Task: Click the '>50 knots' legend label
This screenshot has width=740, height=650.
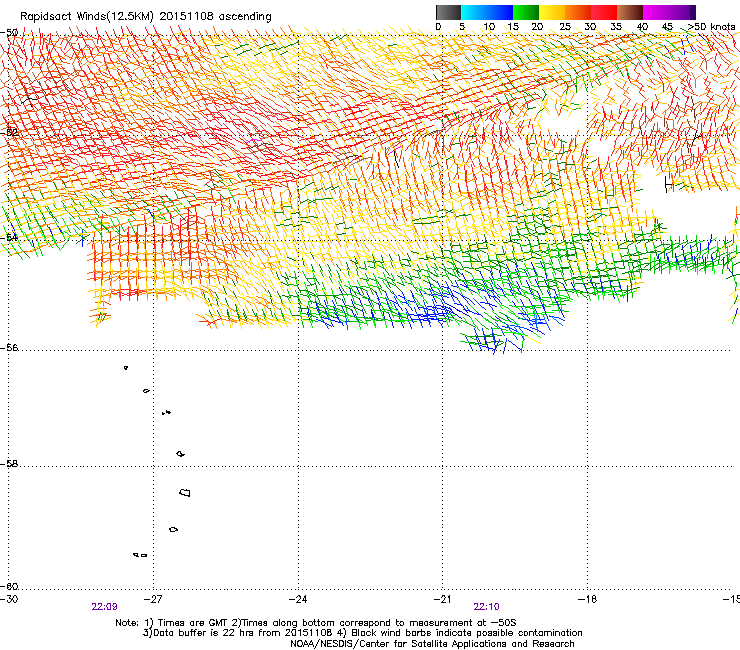Action: pos(712,27)
